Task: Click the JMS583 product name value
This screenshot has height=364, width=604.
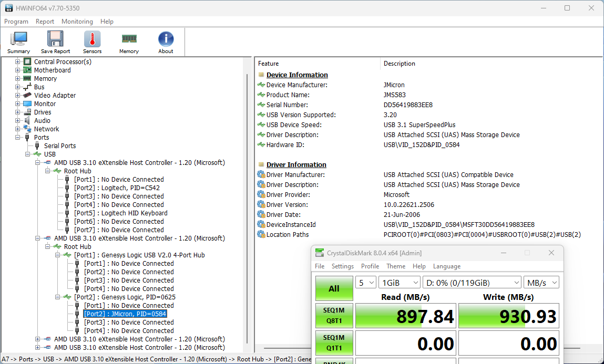Action: pos(394,95)
